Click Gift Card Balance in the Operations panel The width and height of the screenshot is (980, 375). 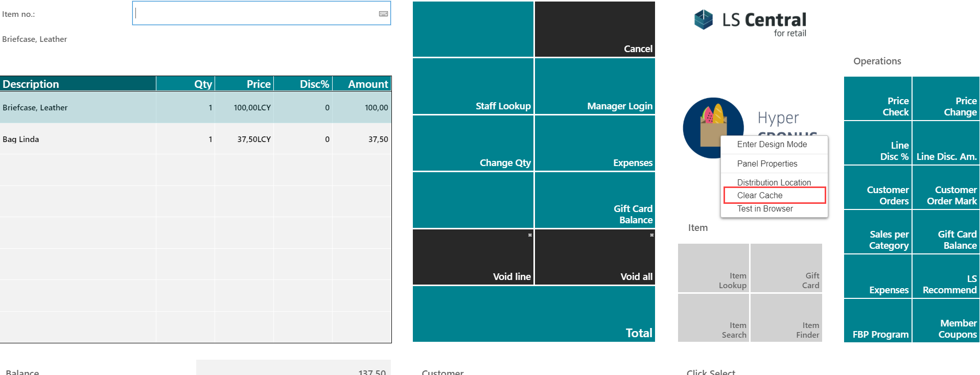[946, 232]
